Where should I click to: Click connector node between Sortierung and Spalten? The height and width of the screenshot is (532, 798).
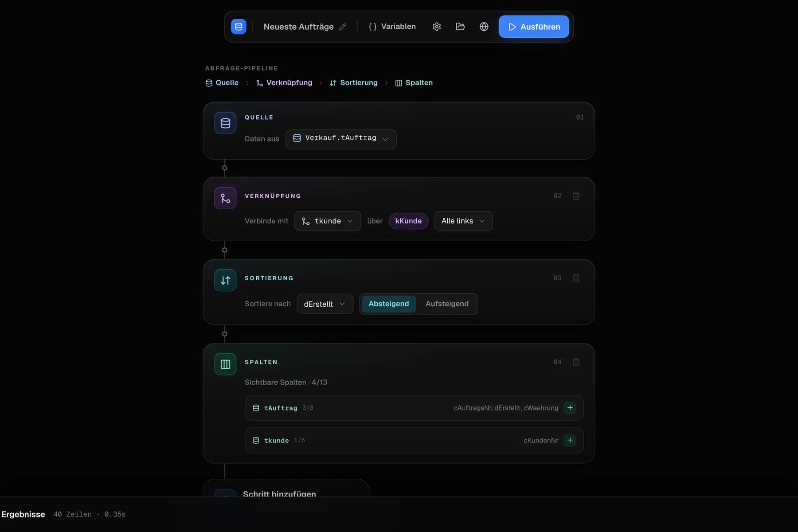point(225,334)
